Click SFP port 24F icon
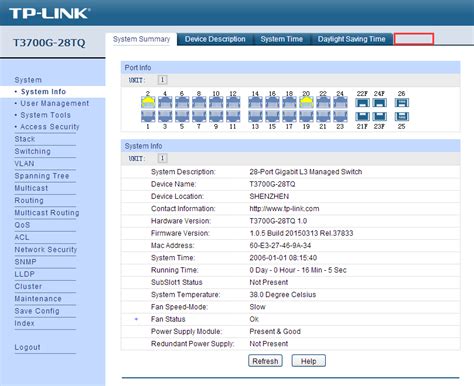Image resolution: width=474 pixels, height=386 pixels. (379, 103)
